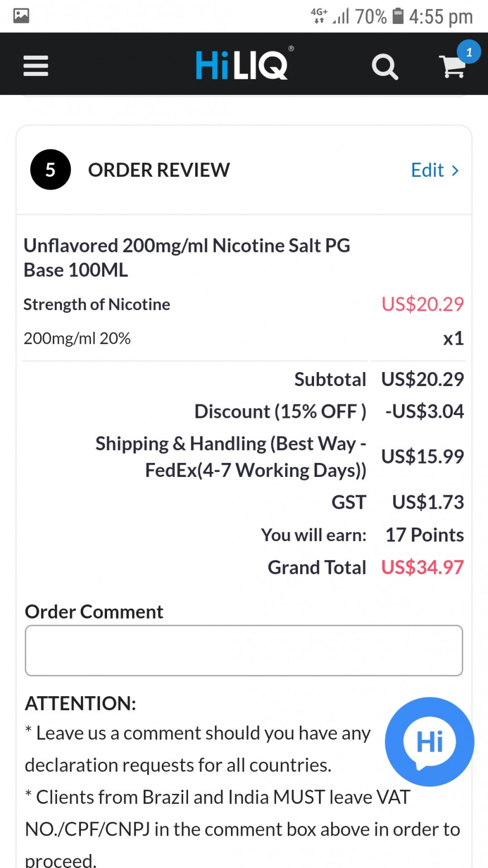Viewport: 488px width, 868px height.
Task: Tap the HiLIQ logo
Action: click(242, 64)
